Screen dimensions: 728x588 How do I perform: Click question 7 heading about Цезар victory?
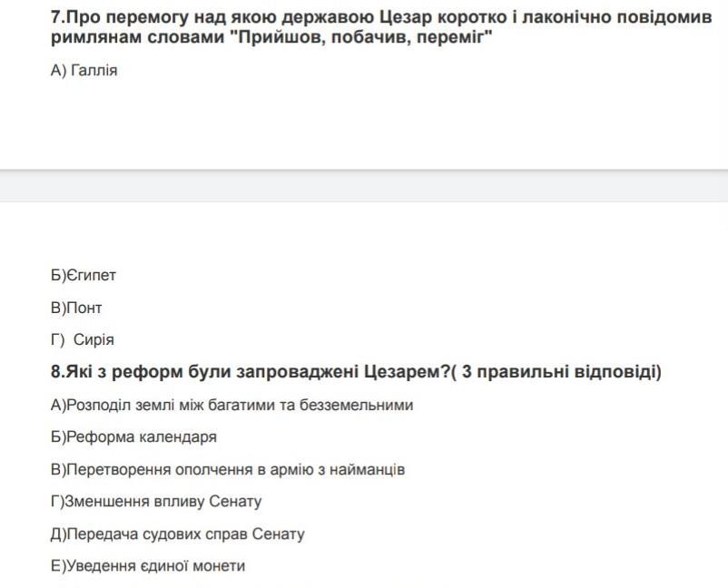coord(381,27)
